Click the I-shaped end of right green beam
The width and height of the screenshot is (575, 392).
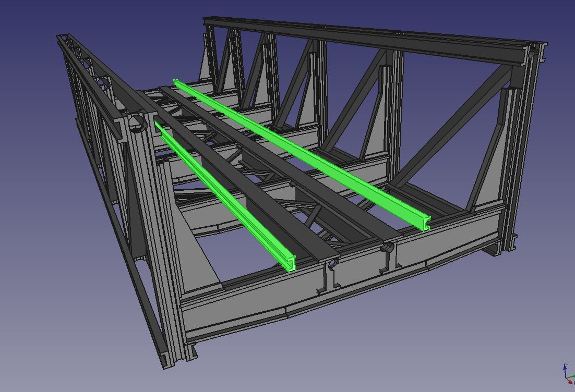pyautogui.click(x=426, y=224)
